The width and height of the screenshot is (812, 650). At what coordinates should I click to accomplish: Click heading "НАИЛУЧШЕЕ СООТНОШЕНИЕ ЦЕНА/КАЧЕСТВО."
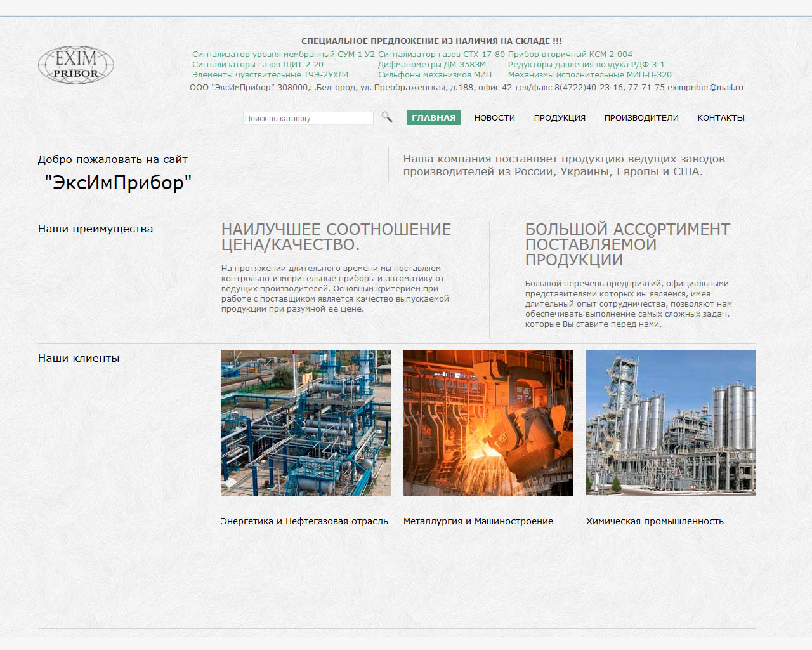(x=336, y=237)
